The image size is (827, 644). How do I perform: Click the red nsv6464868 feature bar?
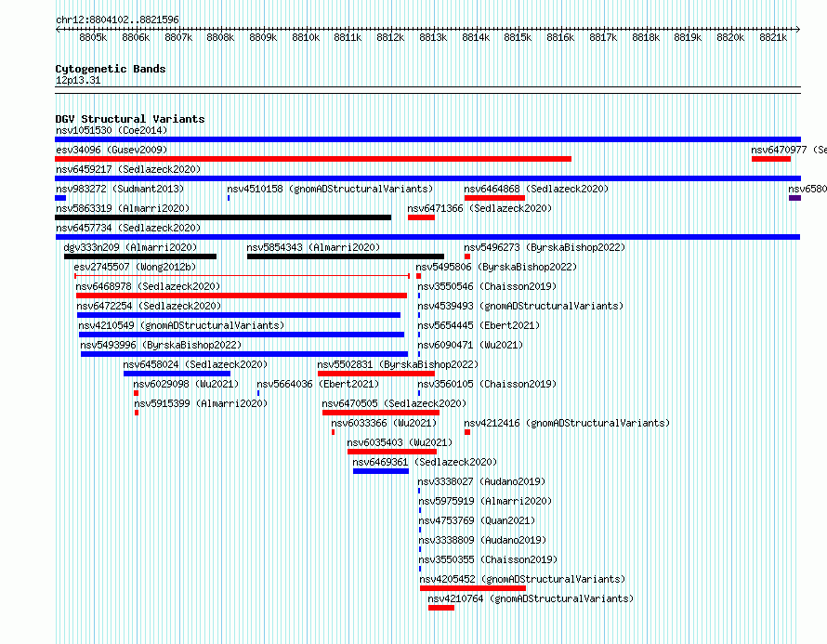coord(494,198)
